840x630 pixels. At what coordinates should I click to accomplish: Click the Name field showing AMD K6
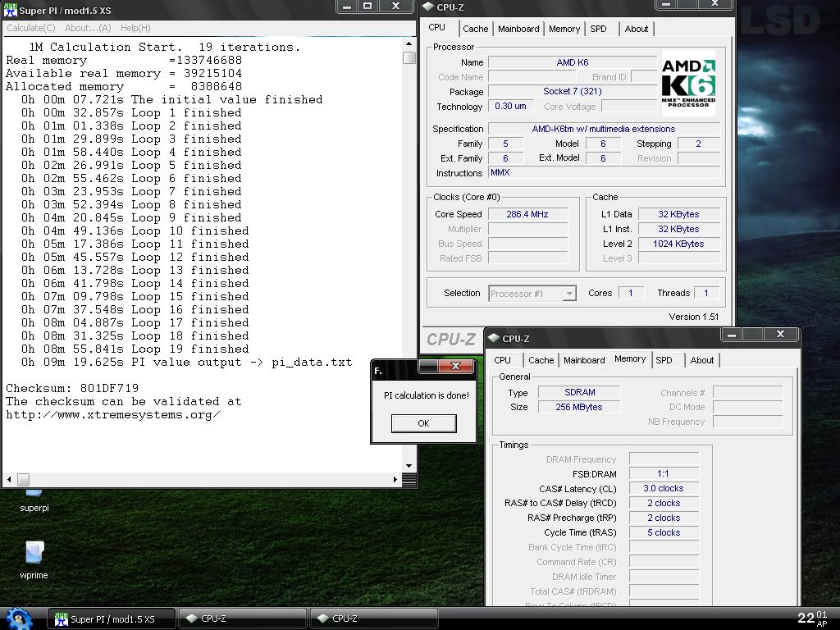click(572, 62)
